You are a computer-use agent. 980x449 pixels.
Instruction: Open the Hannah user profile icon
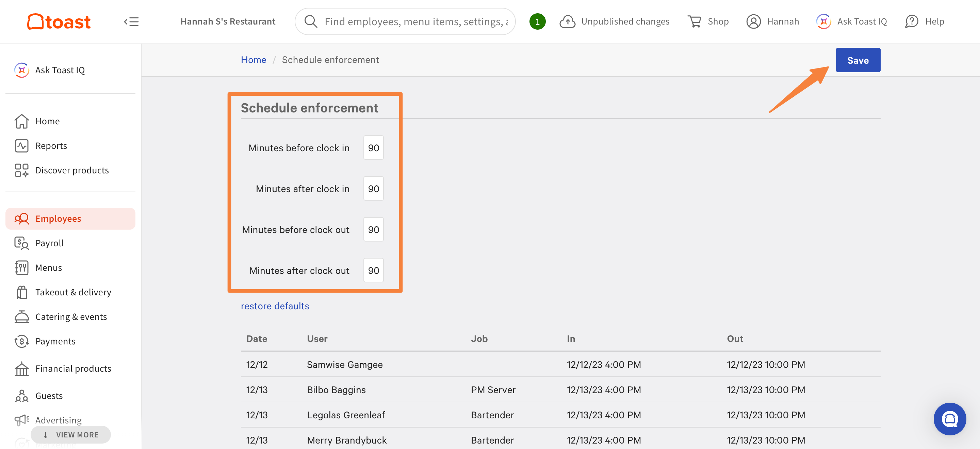pos(753,22)
